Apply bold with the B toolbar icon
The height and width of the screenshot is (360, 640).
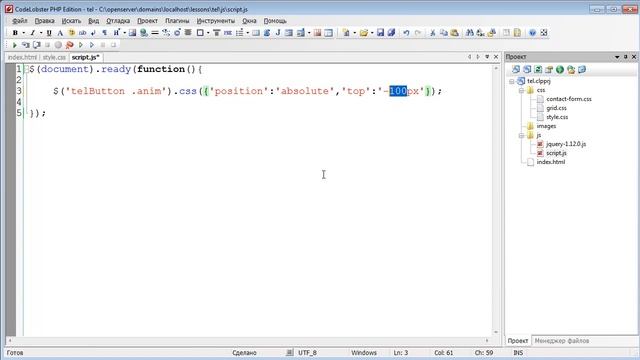pos(15,33)
